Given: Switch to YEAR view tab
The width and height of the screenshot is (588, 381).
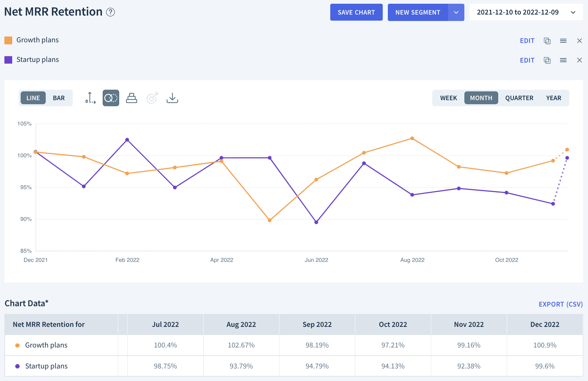Looking at the screenshot, I should pyautogui.click(x=553, y=98).
